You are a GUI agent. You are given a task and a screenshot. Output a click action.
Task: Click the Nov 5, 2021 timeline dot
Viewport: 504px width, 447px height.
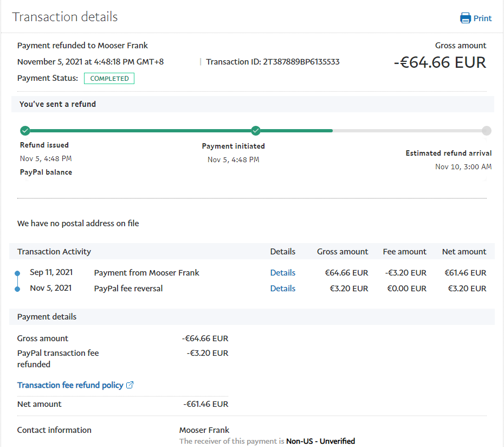[x=17, y=289]
